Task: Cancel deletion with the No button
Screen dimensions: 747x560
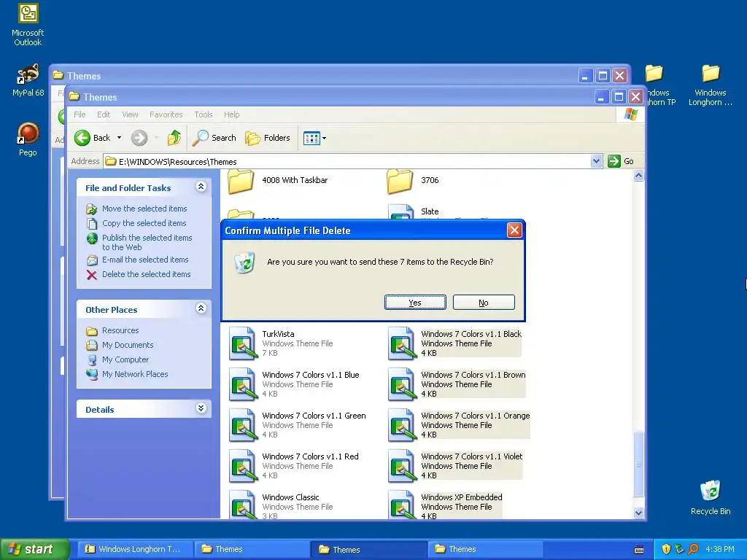Action: (x=484, y=303)
